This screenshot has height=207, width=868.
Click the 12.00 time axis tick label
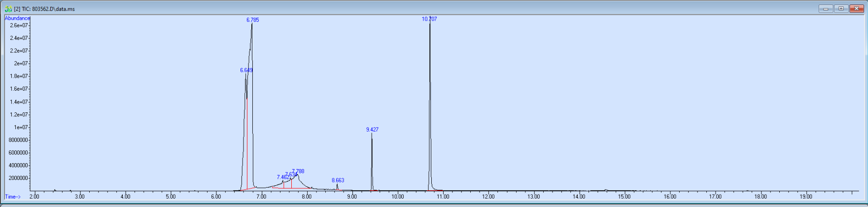point(488,197)
